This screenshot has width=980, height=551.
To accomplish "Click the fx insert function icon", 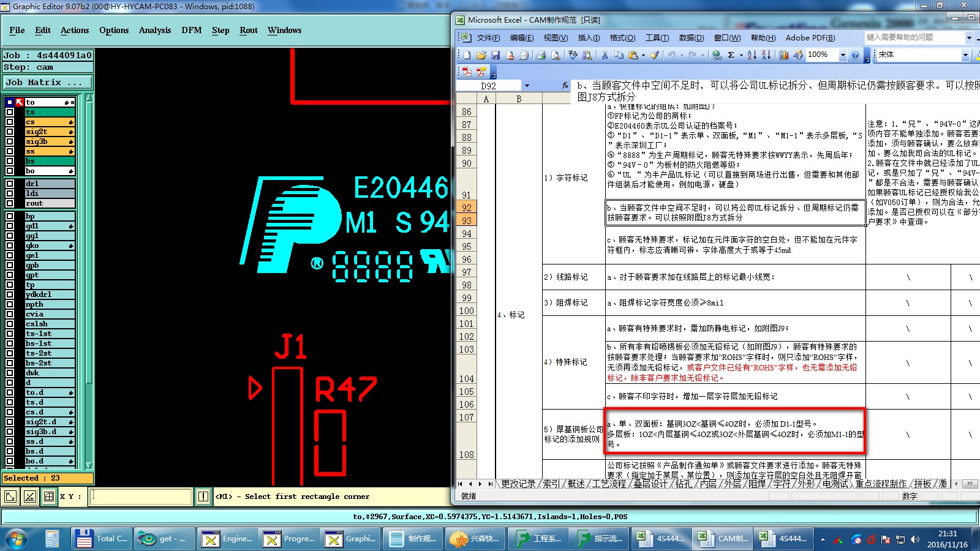I will 565,86.
